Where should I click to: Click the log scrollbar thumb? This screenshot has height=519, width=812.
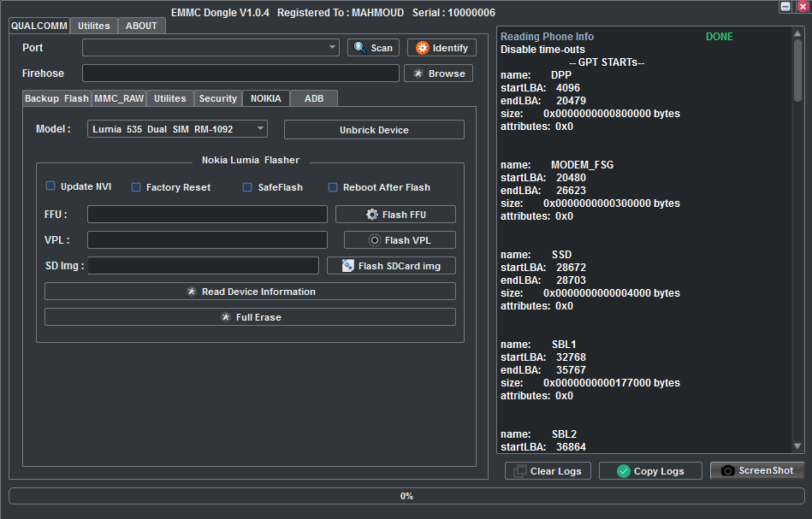(x=797, y=70)
